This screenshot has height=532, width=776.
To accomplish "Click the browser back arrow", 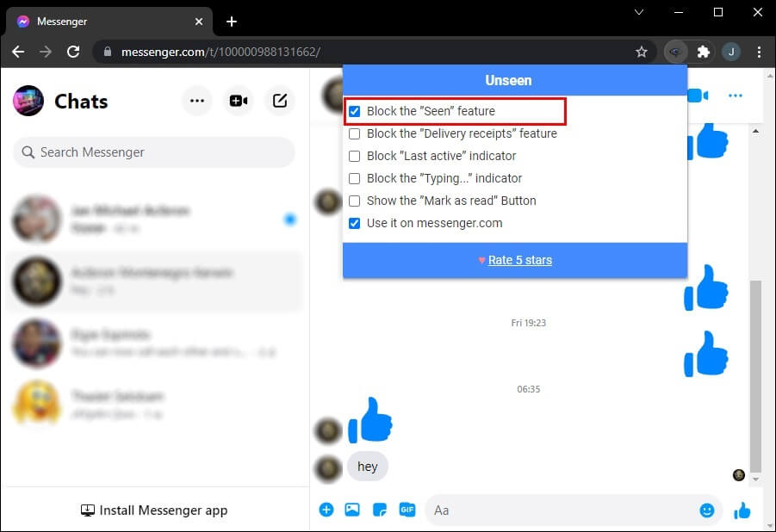I will pos(18,52).
